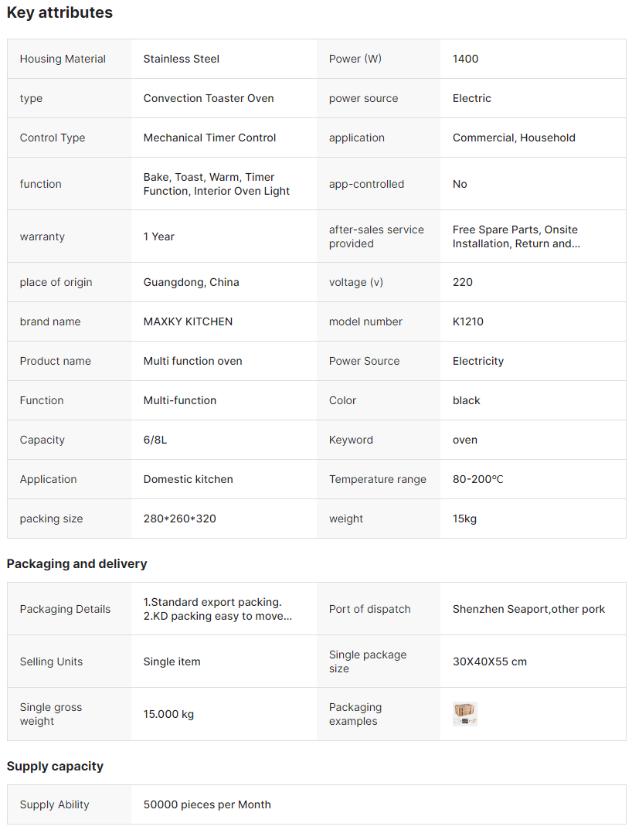Select the Mechanical Timer Control value
The height and width of the screenshot is (840, 632).
[x=209, y=138]
